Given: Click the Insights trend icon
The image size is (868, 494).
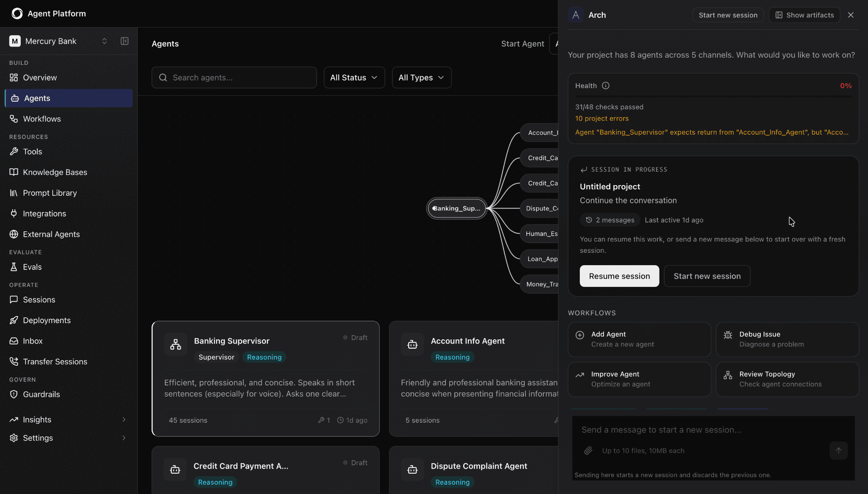Looking at the screenshot, I should pos(14,419).
